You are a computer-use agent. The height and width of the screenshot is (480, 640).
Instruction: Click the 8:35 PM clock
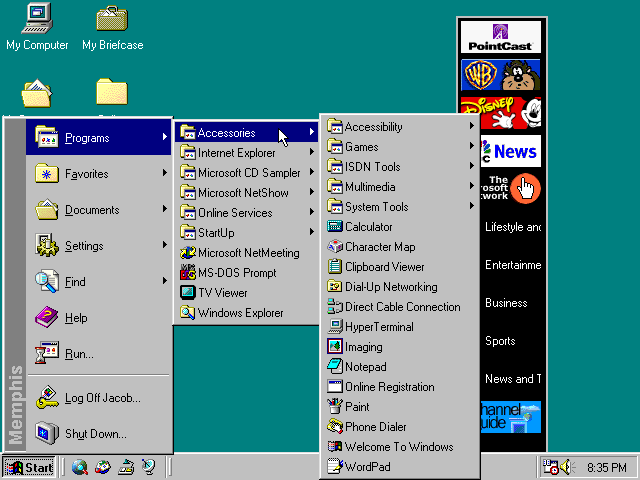(606, 467)
